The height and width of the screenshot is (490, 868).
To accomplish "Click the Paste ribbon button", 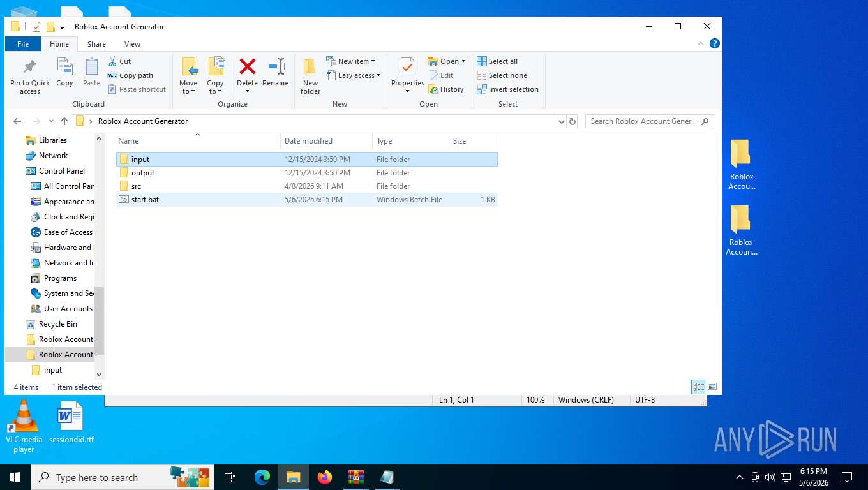I will 92,73.
